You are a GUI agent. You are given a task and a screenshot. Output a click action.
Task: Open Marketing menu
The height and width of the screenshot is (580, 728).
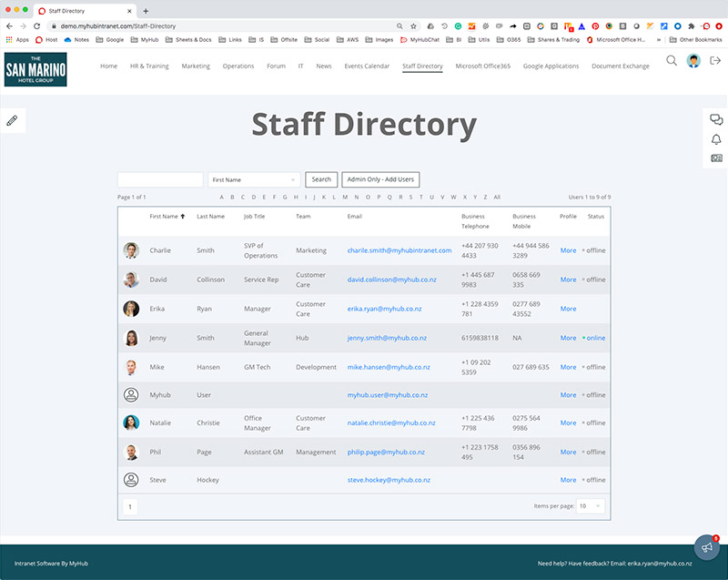(x=196, y=66)
